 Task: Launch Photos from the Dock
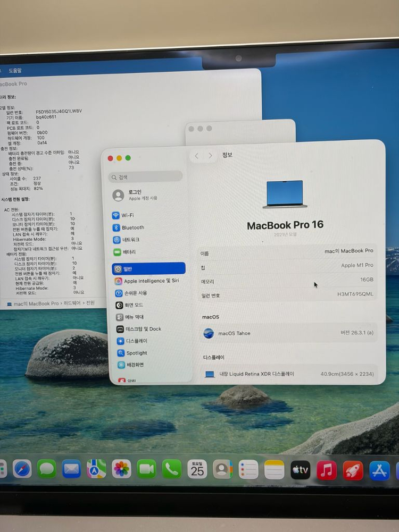tap(121, 469)
